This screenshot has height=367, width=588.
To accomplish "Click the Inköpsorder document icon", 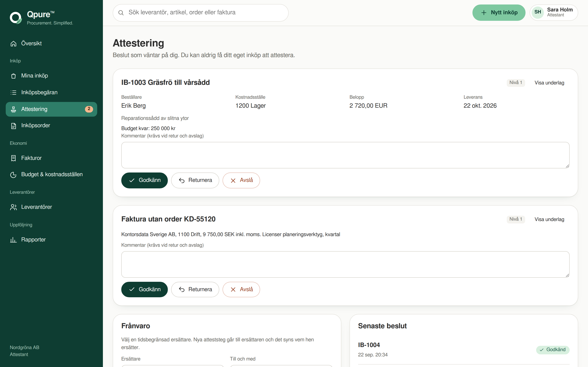I will (13, 126).
